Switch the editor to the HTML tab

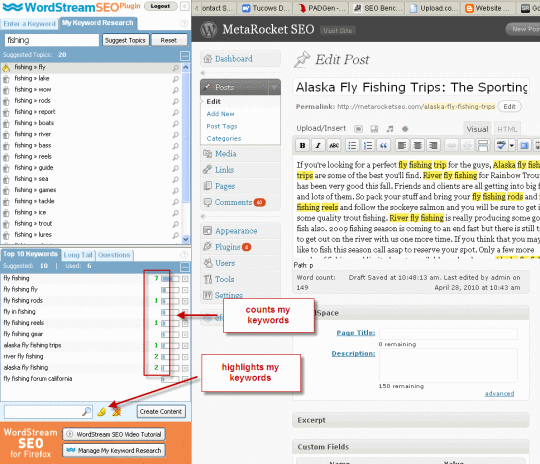click(507, 129)
